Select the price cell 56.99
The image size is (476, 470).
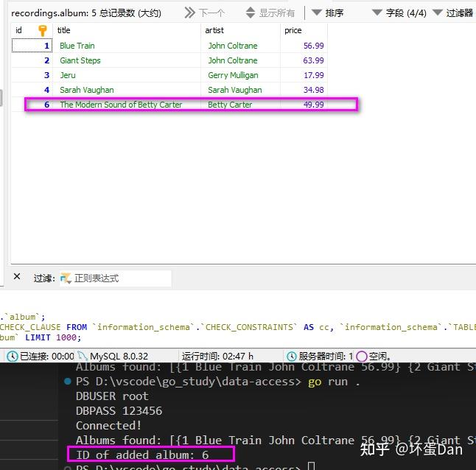304,46
